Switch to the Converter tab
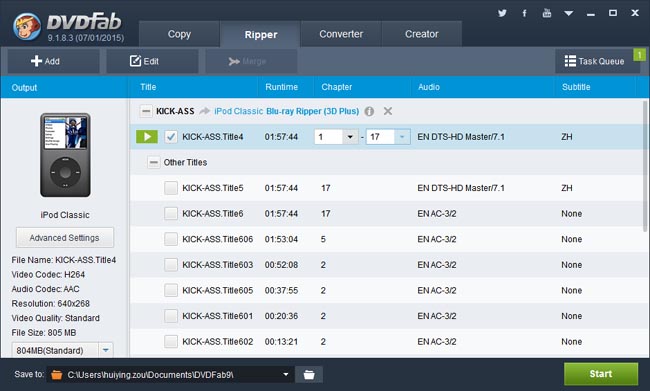 [x=341, y=34]
